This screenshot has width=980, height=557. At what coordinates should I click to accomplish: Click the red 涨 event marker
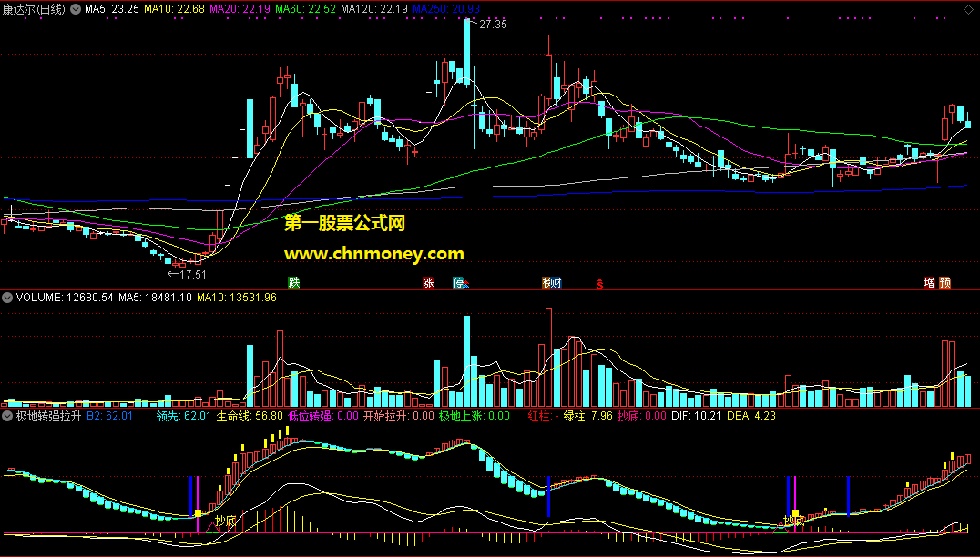[428, 283]
